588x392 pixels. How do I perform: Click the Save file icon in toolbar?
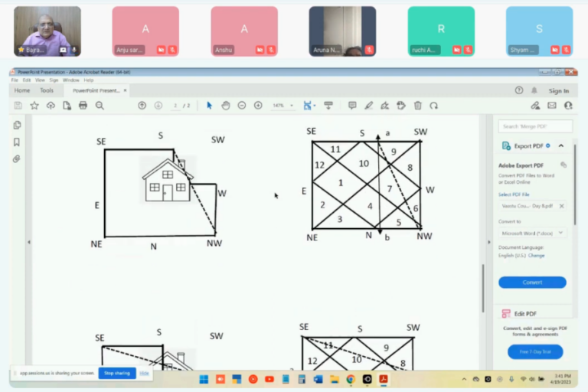(x=18, y=106)
